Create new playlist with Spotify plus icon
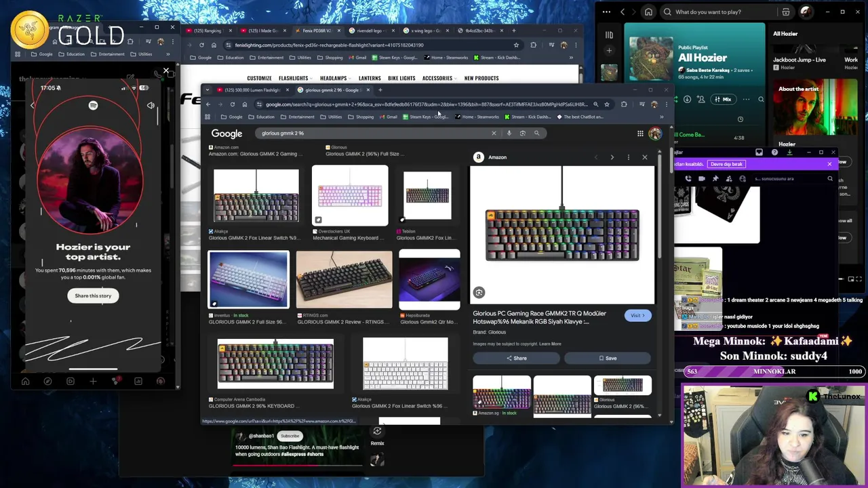 [609, 51]
